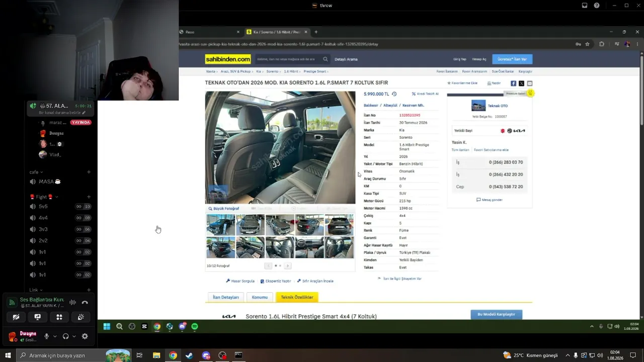Click the Mesaj gönder link
Viewport: 644px width, 362px height.
(x=490, y=200)
